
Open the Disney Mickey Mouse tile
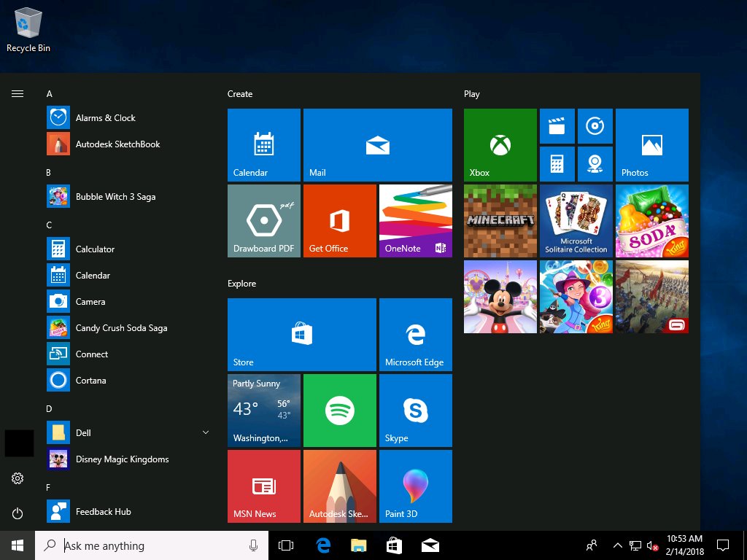pos(500,297)
